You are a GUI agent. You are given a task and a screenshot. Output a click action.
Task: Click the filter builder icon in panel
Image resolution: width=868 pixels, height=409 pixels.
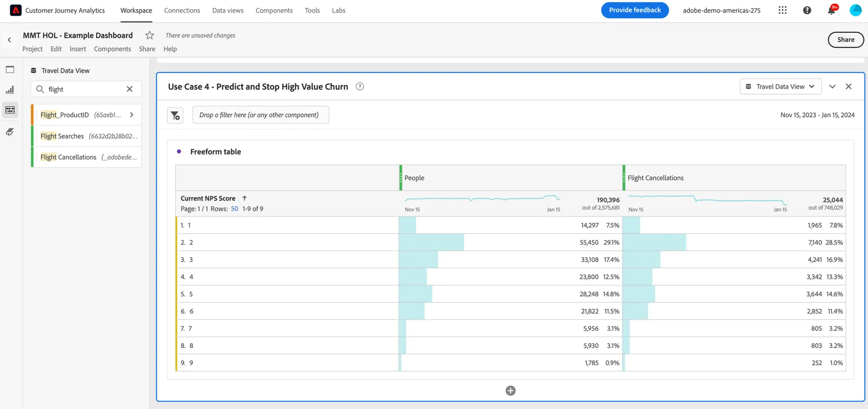[x=175, y=115]
